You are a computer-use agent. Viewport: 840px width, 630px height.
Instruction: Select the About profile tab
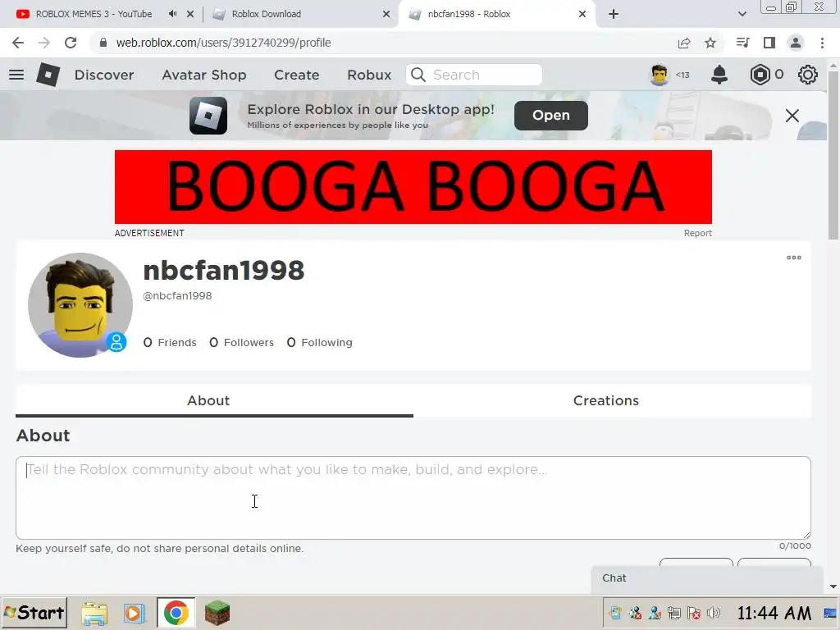[214, 400]
